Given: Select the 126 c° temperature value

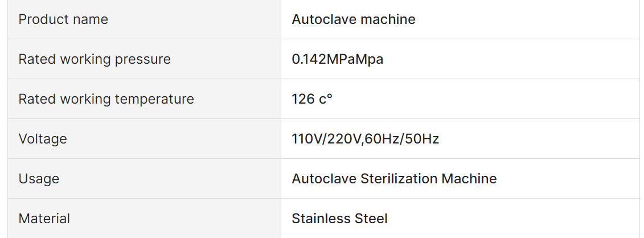Looking at the screenshot, I should point(311,99).
